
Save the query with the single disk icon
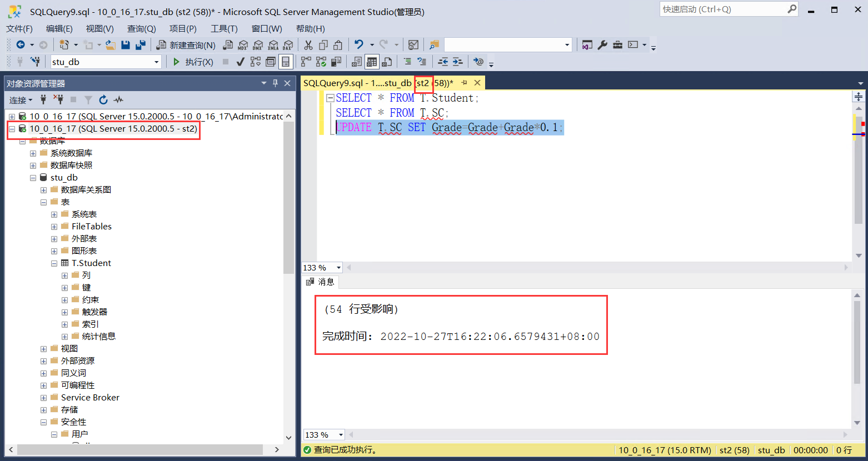pos(126,45)
